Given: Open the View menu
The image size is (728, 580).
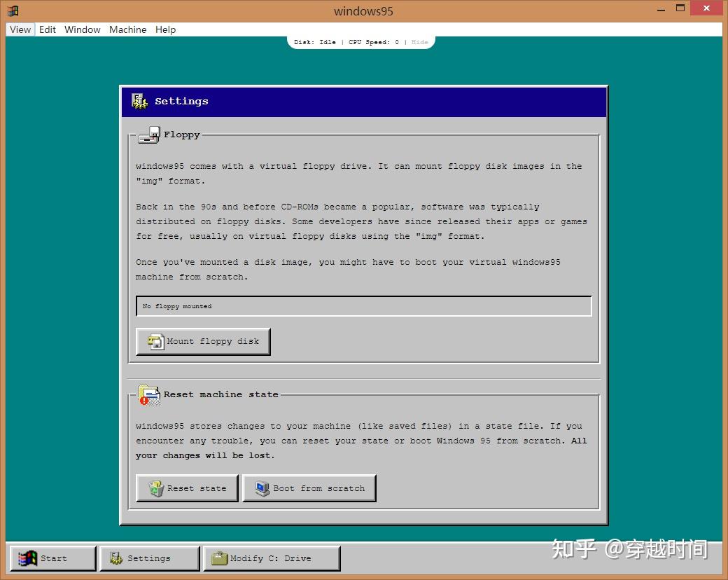Looking at the screenshot, I should point(20,29).
